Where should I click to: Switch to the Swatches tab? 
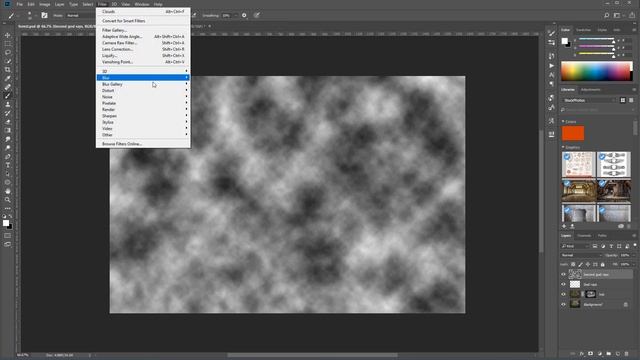click(583, 30)
